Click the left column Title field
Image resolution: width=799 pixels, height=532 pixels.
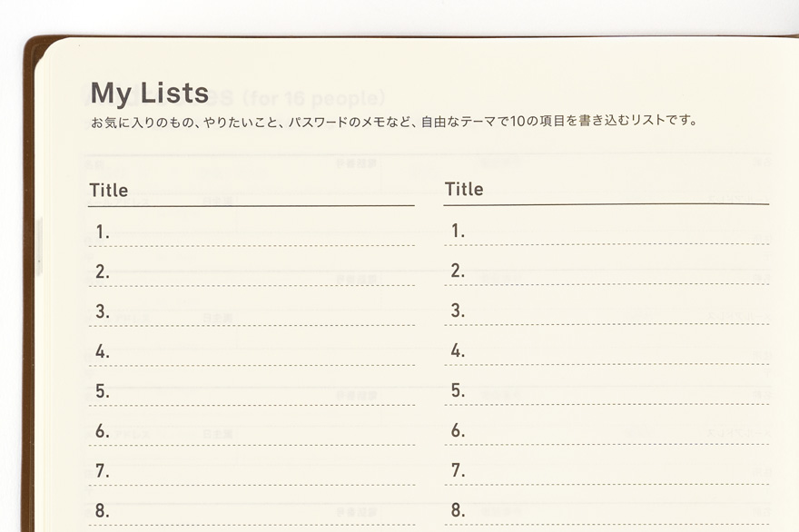pos(252,191)
